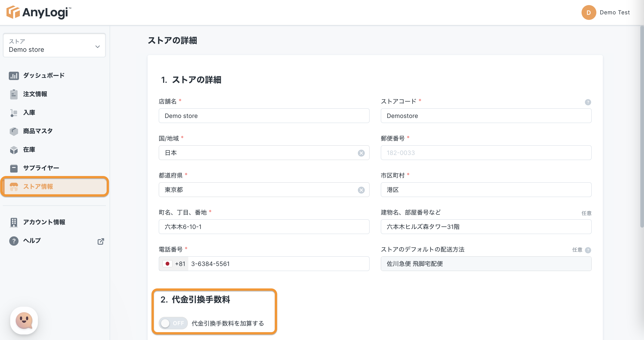Click the phone number input field

278,264
